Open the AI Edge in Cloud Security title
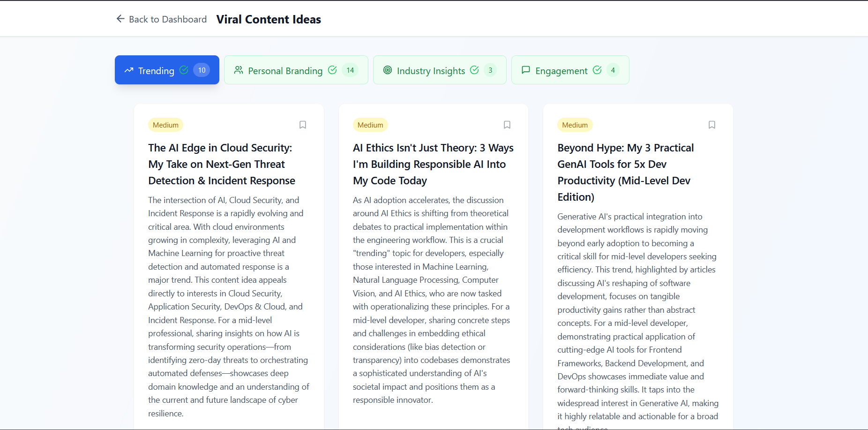The width and height of the screenshot is (868, 430). (222, 164)
